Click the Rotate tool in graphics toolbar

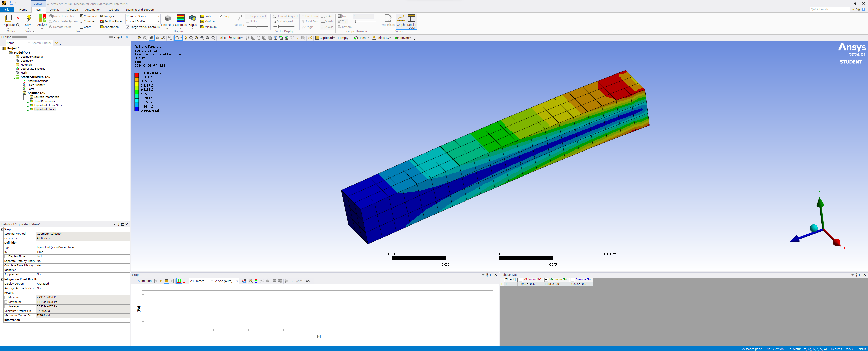177,38
